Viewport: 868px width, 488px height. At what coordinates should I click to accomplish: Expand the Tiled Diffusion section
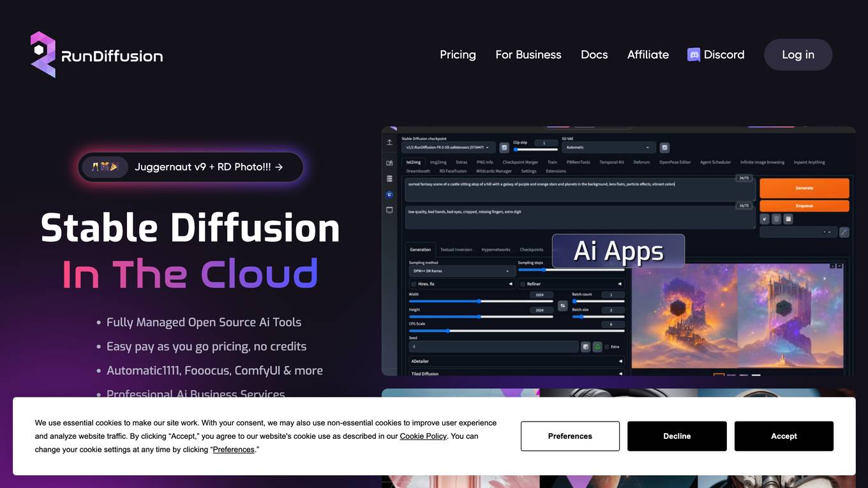517,373
